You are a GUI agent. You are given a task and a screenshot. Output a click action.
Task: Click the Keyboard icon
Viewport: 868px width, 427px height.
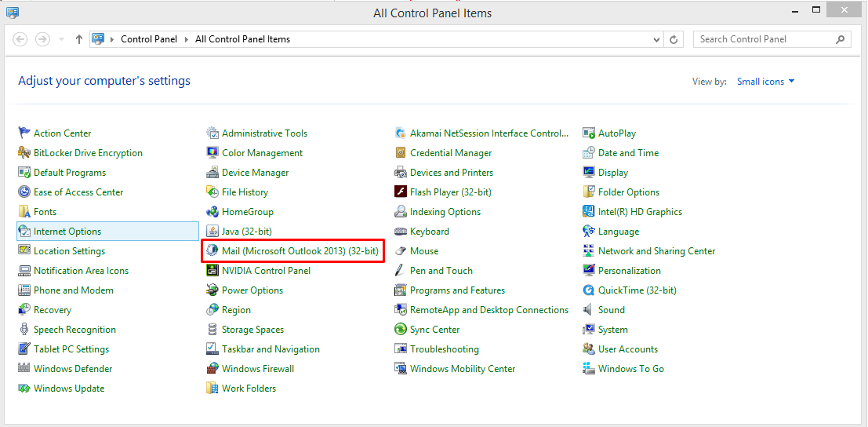tap(401, 232)
